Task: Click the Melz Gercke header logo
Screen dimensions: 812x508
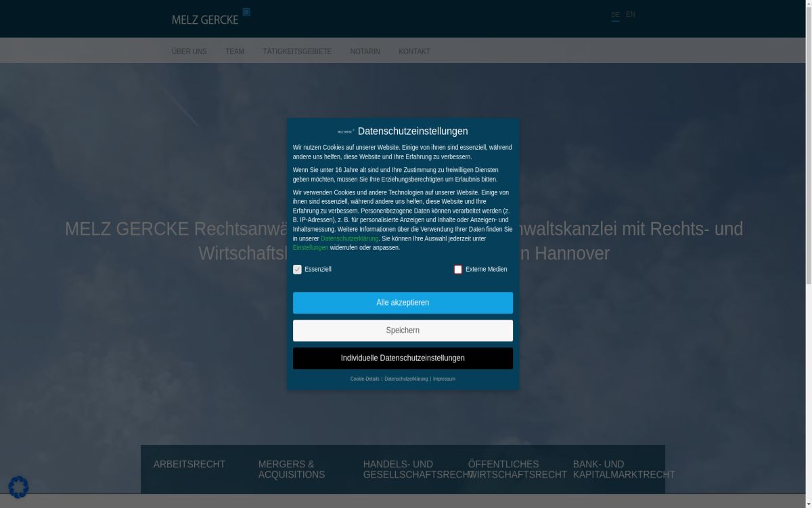Action: [210, 18]
